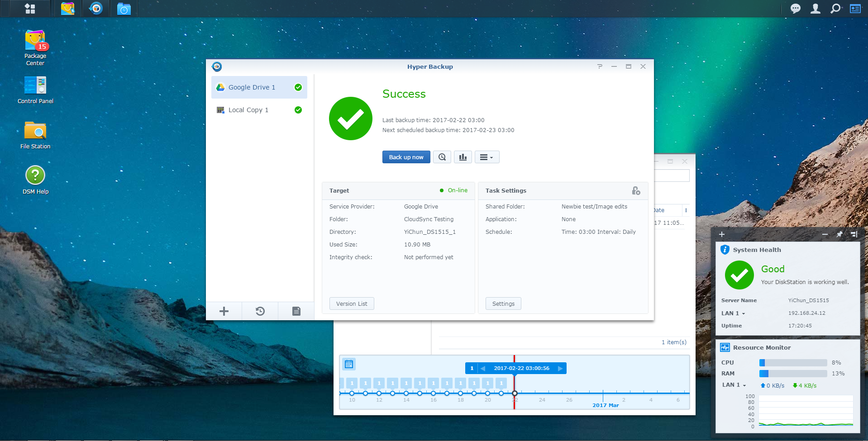Open the calendar icon in the timeline
The width and height of the screenshot is (868, 441).
tap(349, 364)
